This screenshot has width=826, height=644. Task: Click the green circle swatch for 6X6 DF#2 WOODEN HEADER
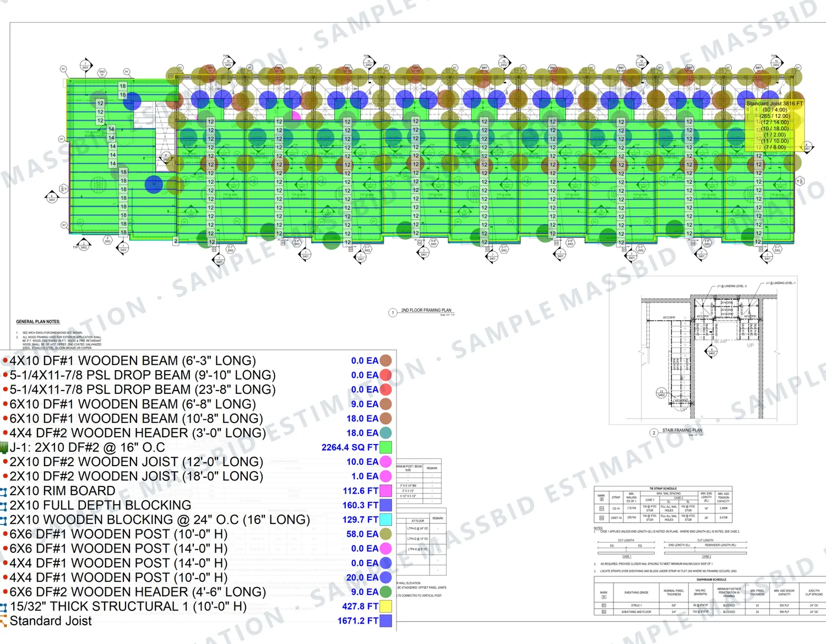[386, 592]
